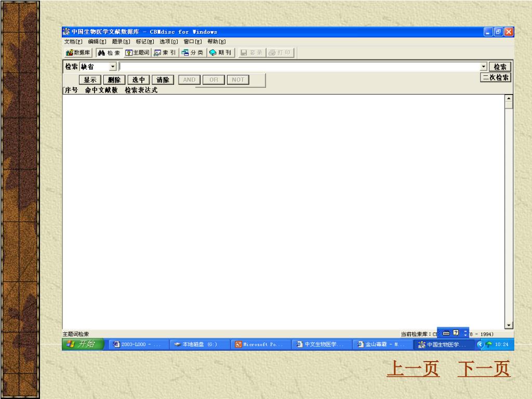Click into the search query input box
The height and width of the screenshot is (399, 532).
pos(299,66)
